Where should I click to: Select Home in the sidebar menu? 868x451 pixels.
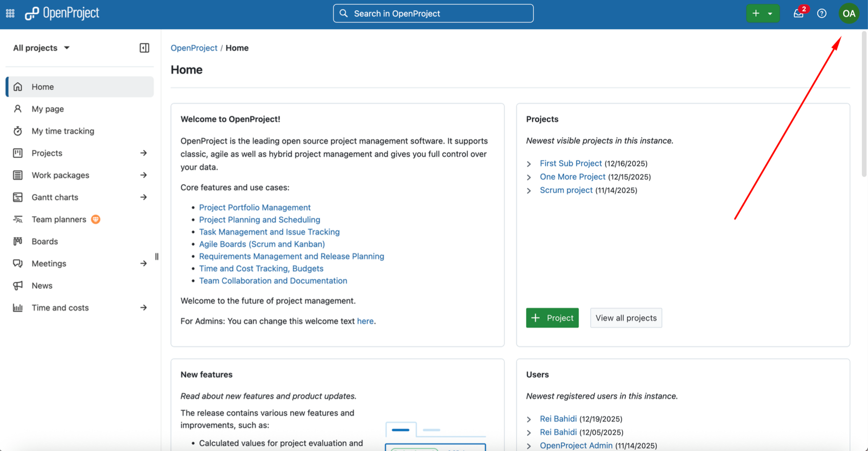point(80,87)
